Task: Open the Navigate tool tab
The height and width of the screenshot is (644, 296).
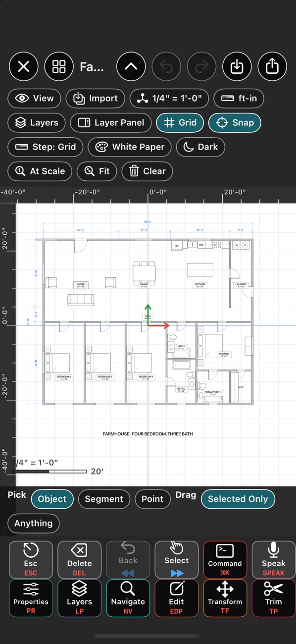Action: (x=128, y=598)
